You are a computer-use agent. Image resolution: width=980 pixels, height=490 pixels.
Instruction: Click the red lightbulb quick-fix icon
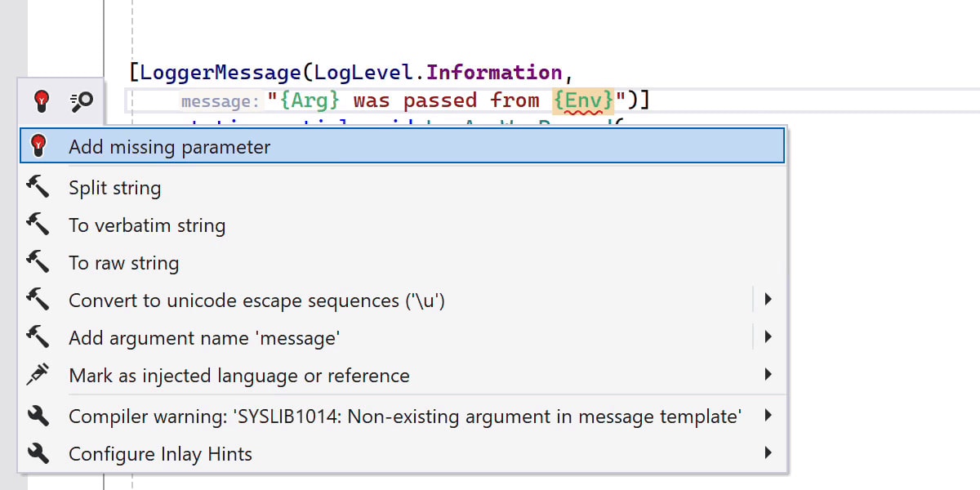42,101
